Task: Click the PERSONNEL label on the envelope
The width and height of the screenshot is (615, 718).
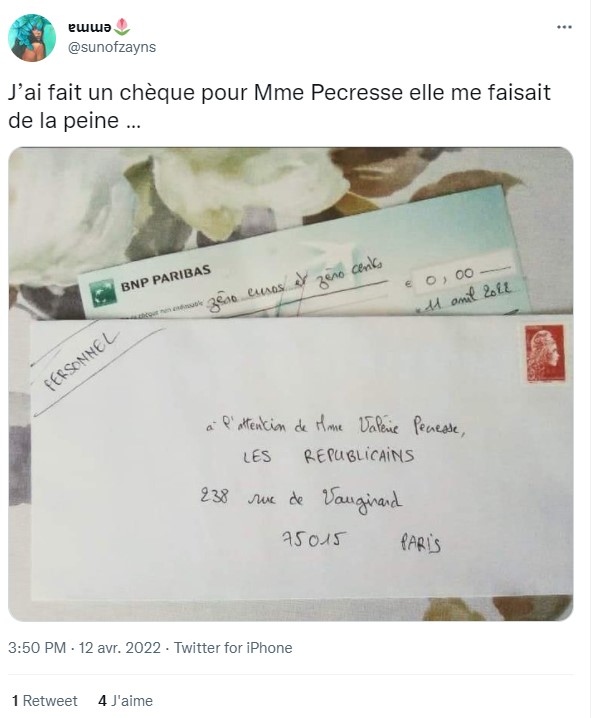Action: coord(82,362)
